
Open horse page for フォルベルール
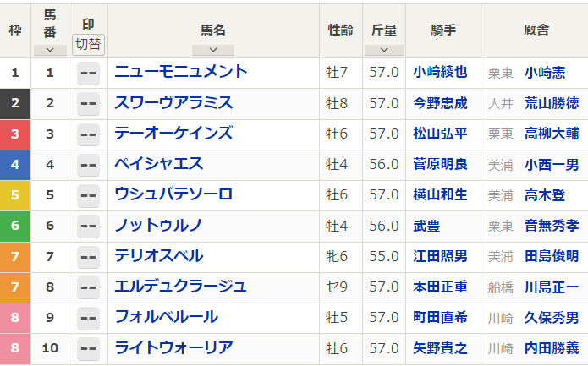166,317
